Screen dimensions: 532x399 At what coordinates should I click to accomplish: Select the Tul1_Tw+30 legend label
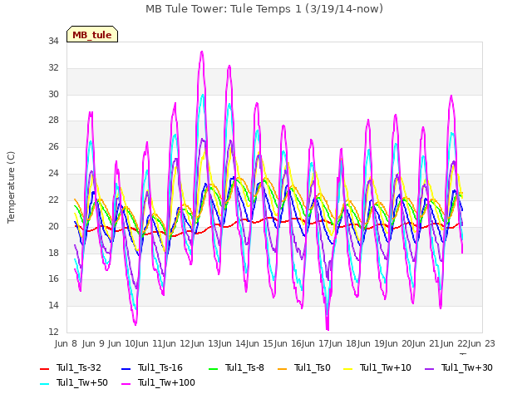467,367
